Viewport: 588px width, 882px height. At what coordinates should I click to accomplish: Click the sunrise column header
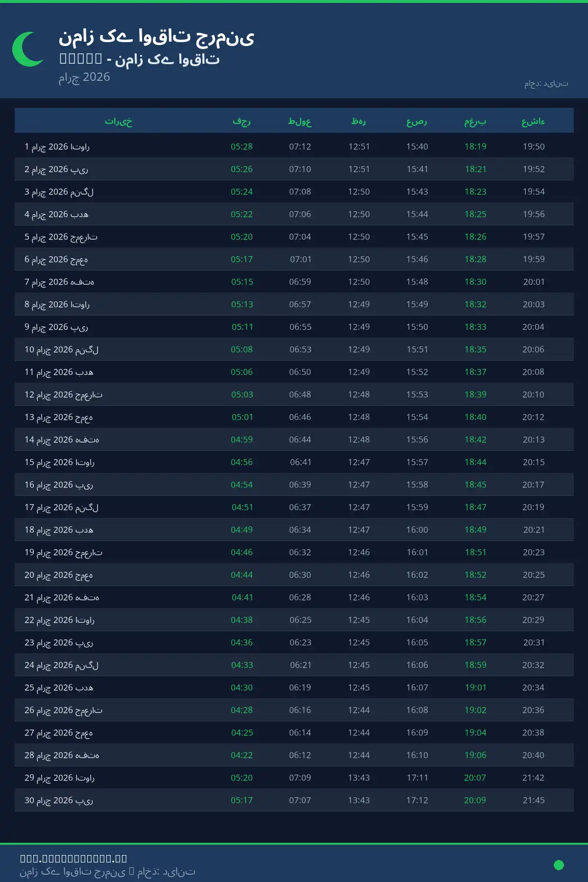[x=300, y=121]
